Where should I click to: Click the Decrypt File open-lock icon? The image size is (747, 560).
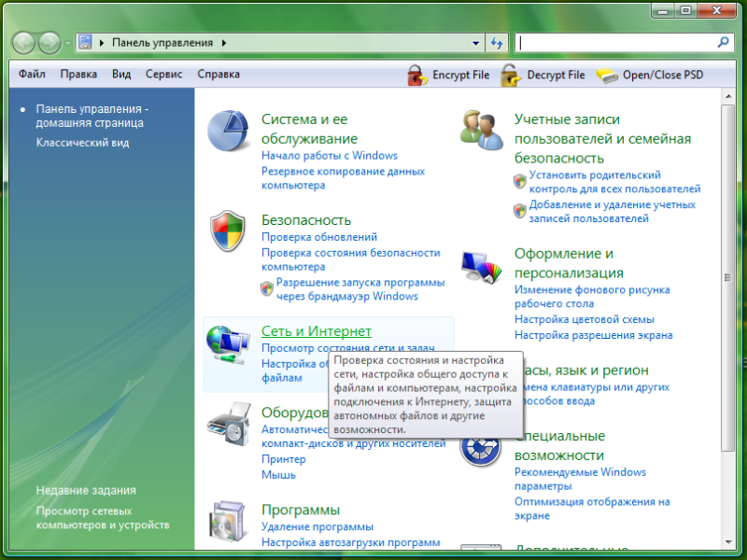(511, 76)
